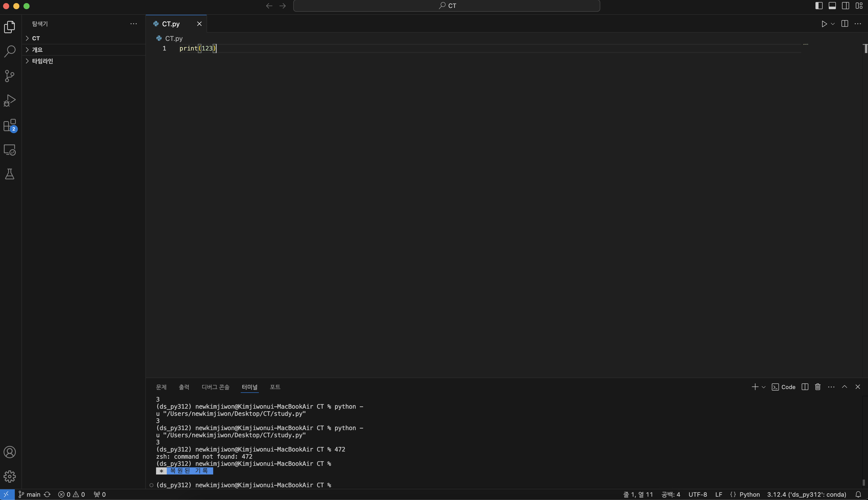
Task: Expand the 타임라인 timeline section
Action: coord(83,61)
